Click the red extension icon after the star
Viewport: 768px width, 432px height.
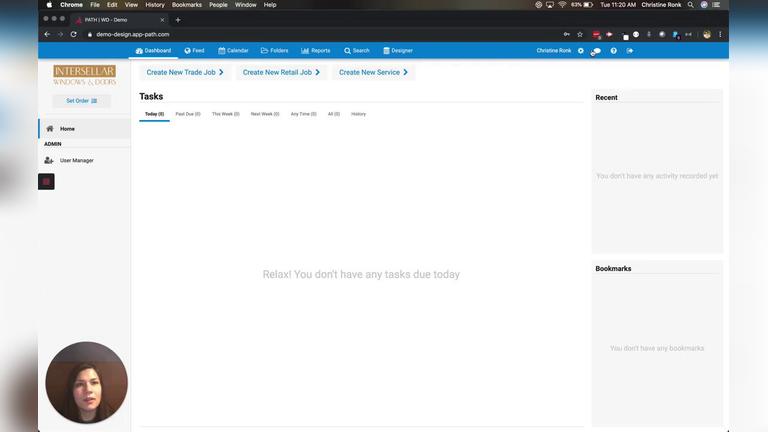596,35
